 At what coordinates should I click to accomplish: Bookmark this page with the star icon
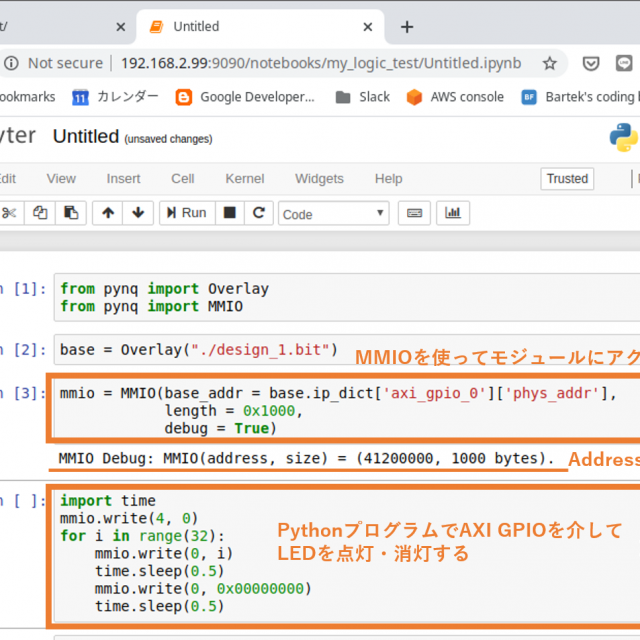tap(549, 63)
